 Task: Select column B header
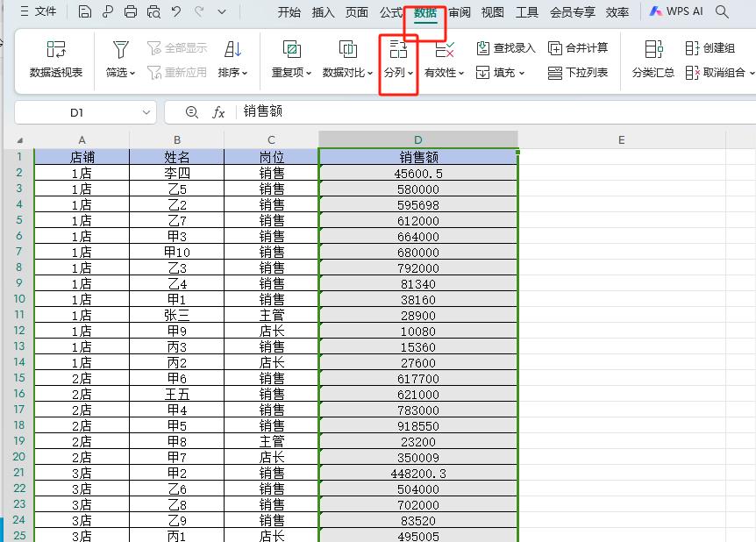(x=177, y=139)
